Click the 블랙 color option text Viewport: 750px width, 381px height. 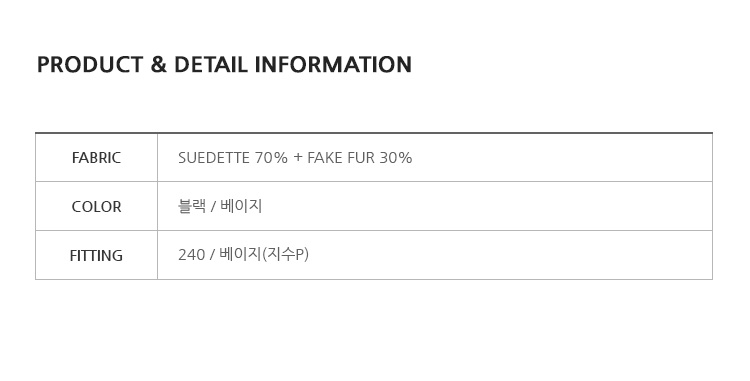point(192,206)
